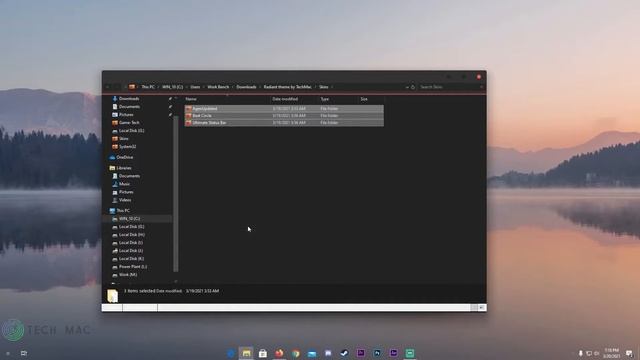Screen dimensions: 640x360
Task: Open address bar history dropdown
Action: [407, 87]
